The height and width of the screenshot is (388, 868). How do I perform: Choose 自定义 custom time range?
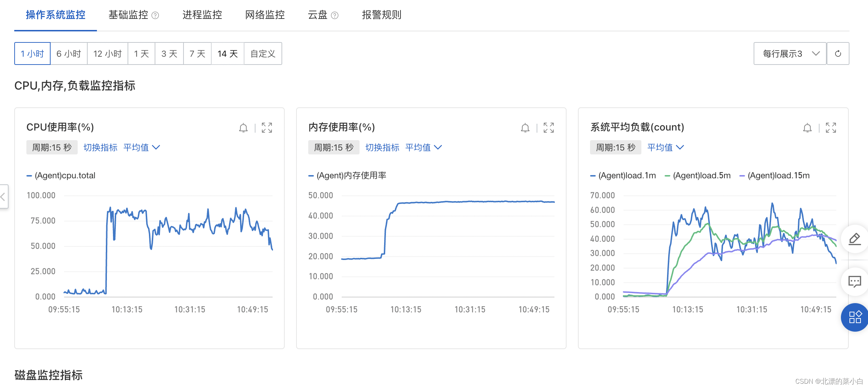click(263, 53)
